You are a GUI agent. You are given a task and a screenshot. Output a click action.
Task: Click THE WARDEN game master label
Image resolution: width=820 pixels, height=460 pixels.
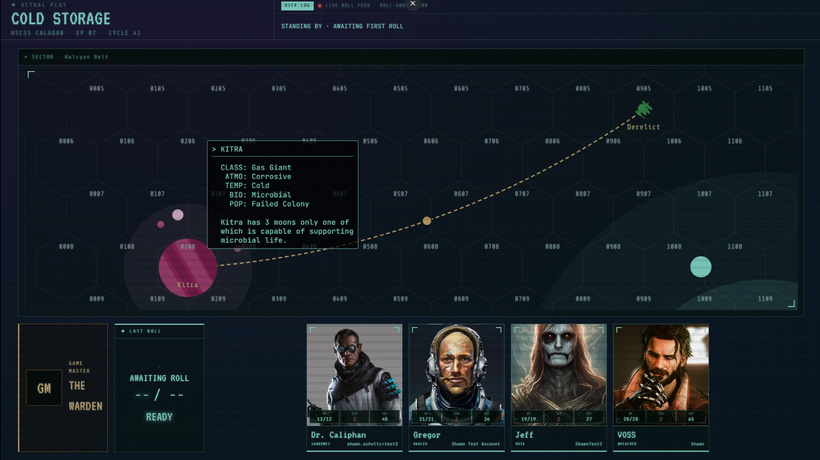point(85,396)
